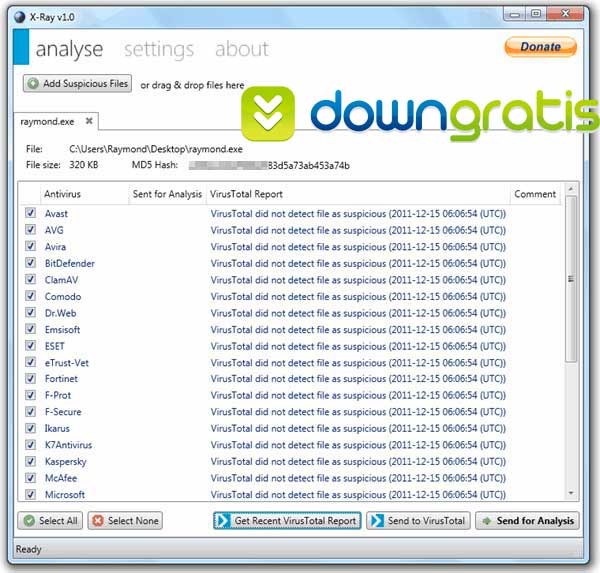Open the Kaspersky VirusTotal report link
The height and width of the screenshot is (573, 600).
[x=358, y=462]
